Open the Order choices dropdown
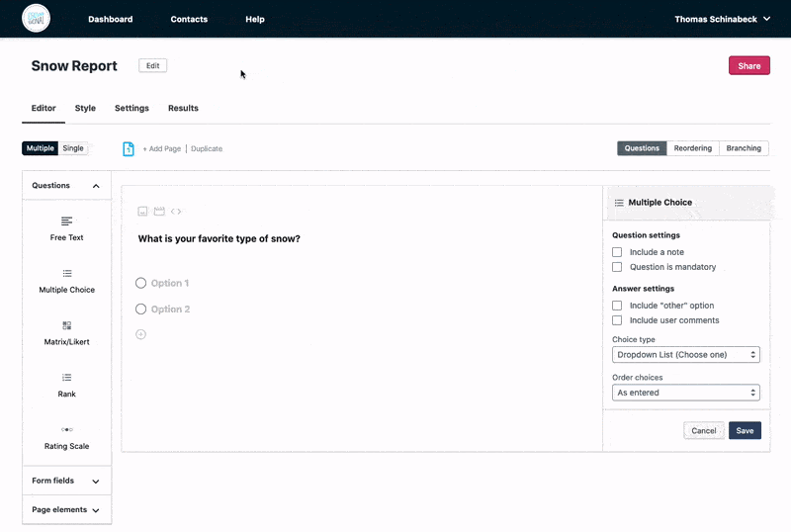 tap(685, 393)
